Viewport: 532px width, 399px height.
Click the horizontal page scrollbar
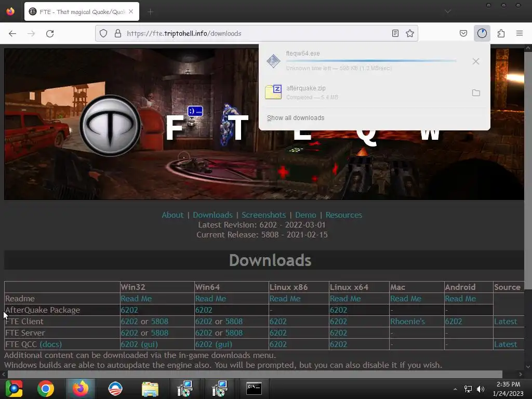tap(255, 374)
